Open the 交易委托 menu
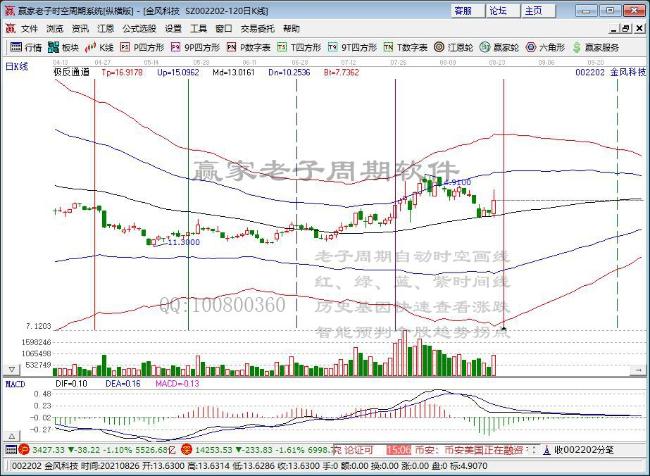The height and width of the screenshot is (476, 650). [257, 29]
